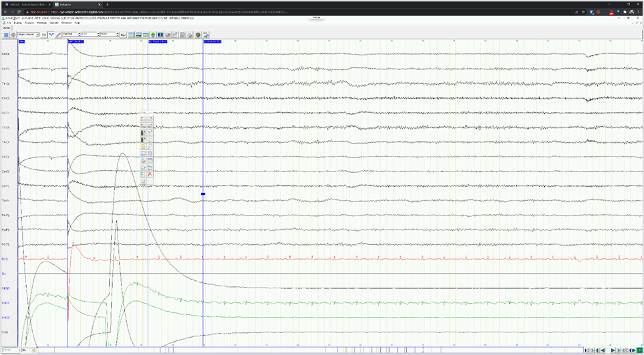This screenshot has height=355, width=644.
Task: Click the pencil edit toolbar icon
Action: tap(58, 35)
